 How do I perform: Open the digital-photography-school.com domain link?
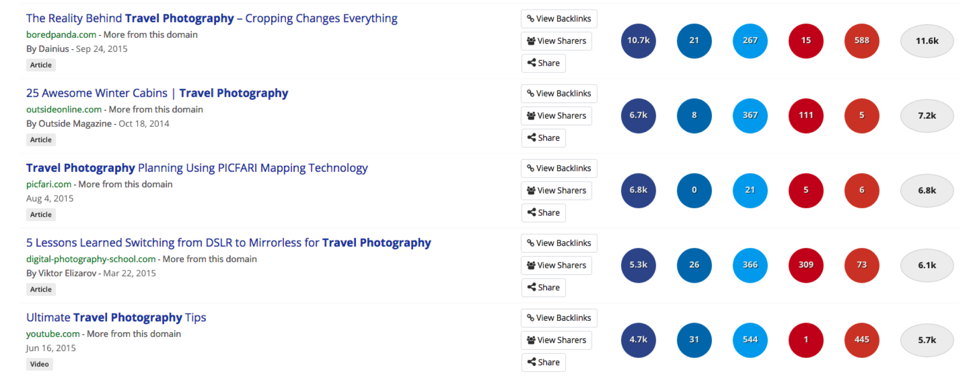point(91,259)
